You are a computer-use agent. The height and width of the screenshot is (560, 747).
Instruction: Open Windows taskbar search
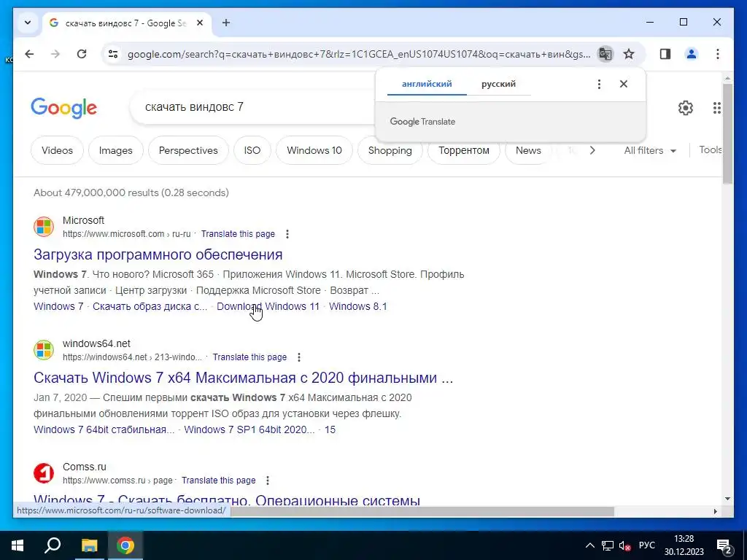point(53,545)
